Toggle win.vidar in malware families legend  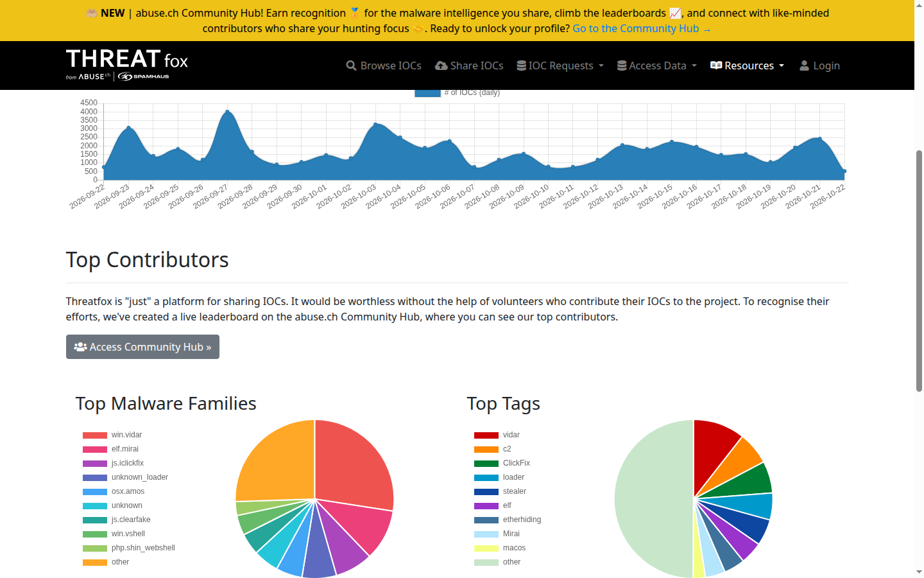[x=112, y=435]
